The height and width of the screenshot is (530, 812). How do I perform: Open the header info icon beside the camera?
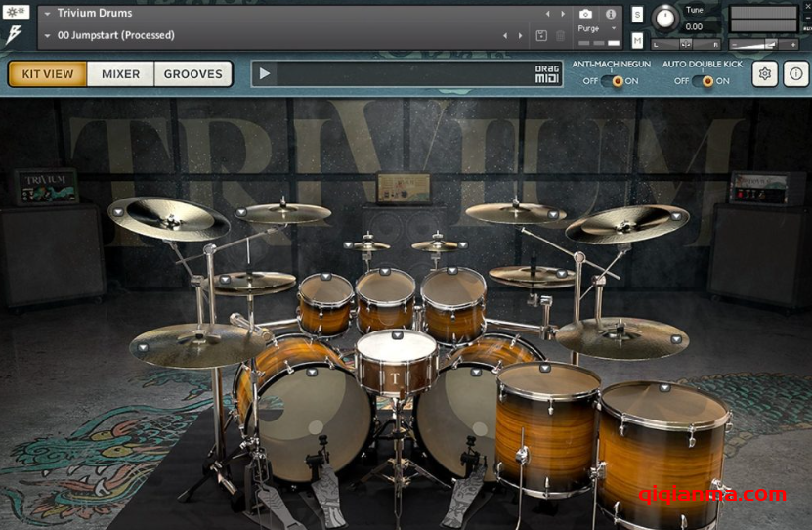611,14
